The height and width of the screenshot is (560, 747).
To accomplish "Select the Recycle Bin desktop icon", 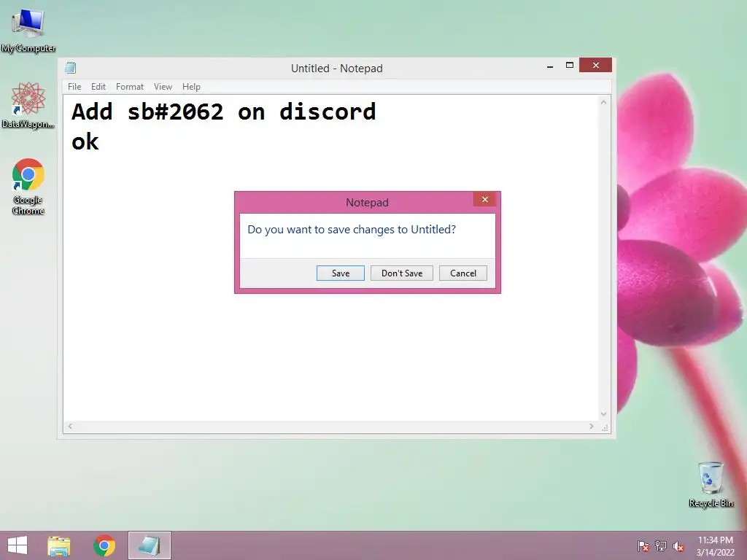I will (x=711, y=484).
